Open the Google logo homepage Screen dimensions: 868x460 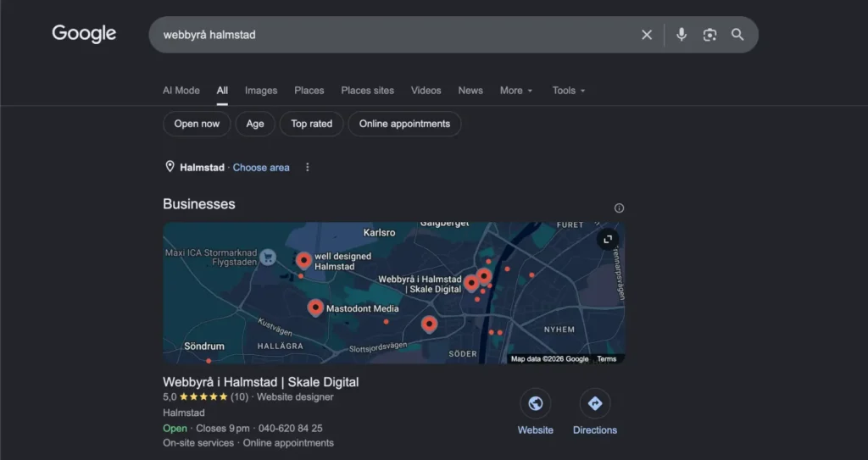[84, 34]
